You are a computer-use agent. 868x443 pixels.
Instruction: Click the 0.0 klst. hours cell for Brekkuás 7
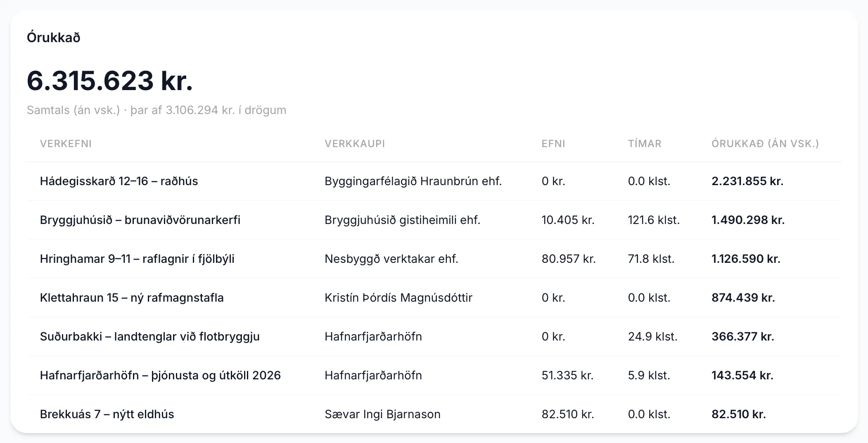[649, 414]
